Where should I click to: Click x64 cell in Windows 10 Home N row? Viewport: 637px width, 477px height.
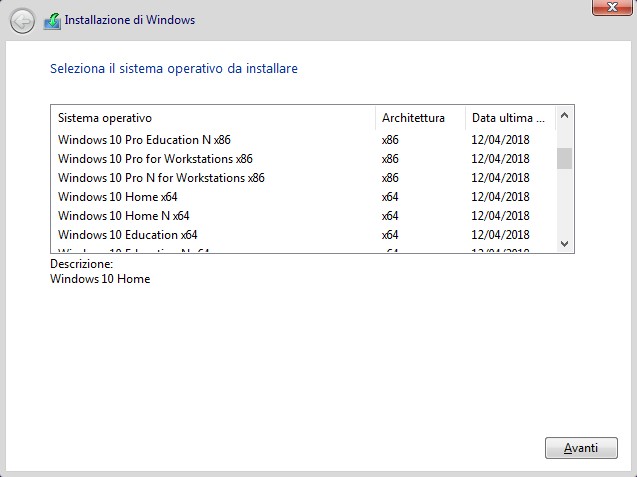[x=390, y=216]
